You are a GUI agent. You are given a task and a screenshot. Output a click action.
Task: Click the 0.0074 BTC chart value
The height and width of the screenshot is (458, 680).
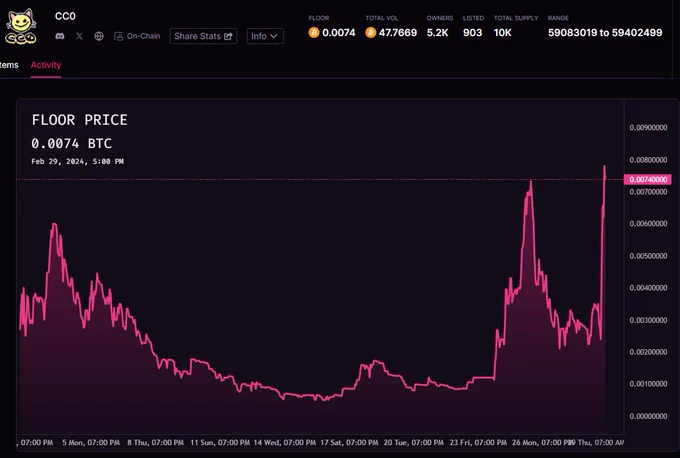72,144
